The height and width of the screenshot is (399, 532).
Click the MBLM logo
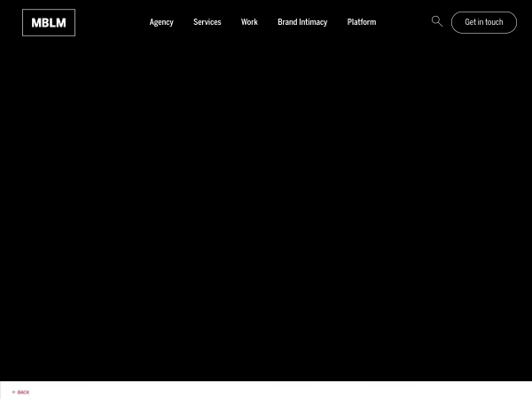[x=49, y=22]
